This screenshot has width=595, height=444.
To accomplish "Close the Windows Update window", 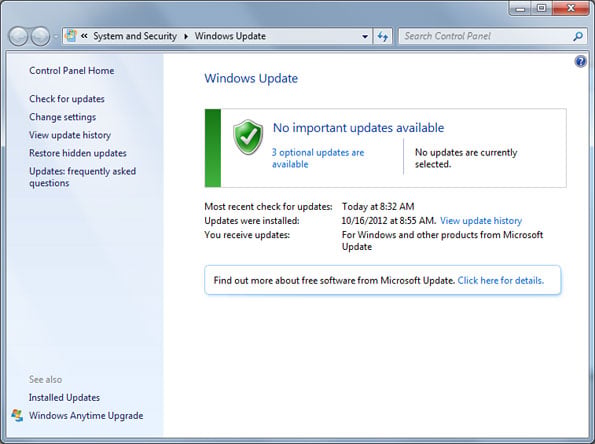I will pos(571,8).
